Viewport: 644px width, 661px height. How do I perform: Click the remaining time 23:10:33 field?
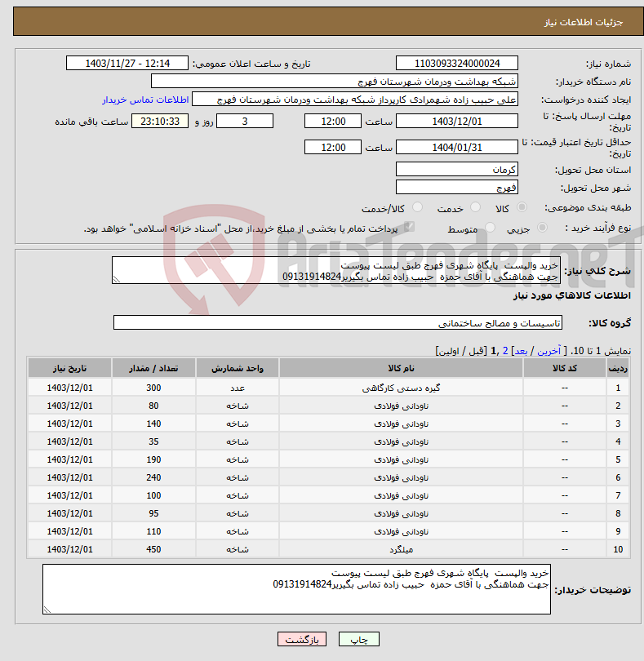click(x=160, y=122)
